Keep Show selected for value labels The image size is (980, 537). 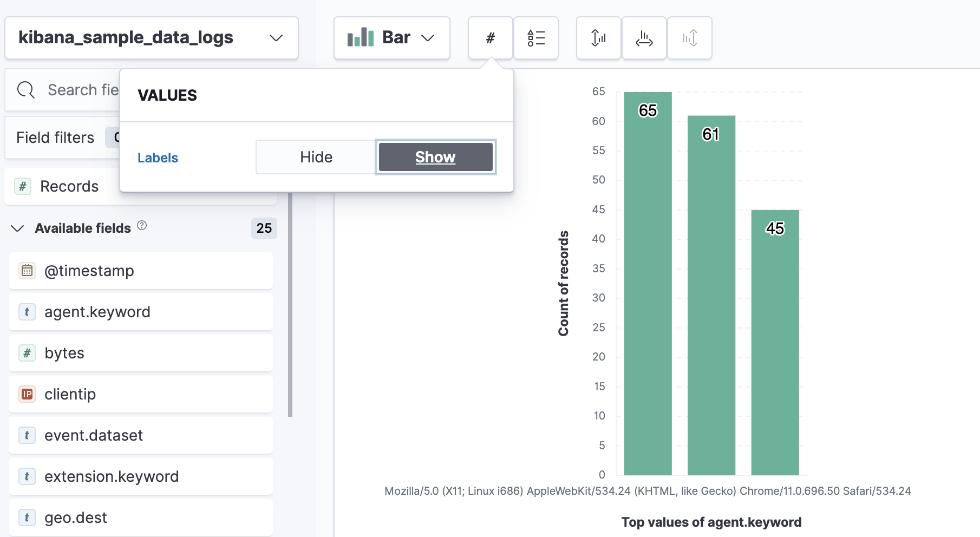pos(435,157)
